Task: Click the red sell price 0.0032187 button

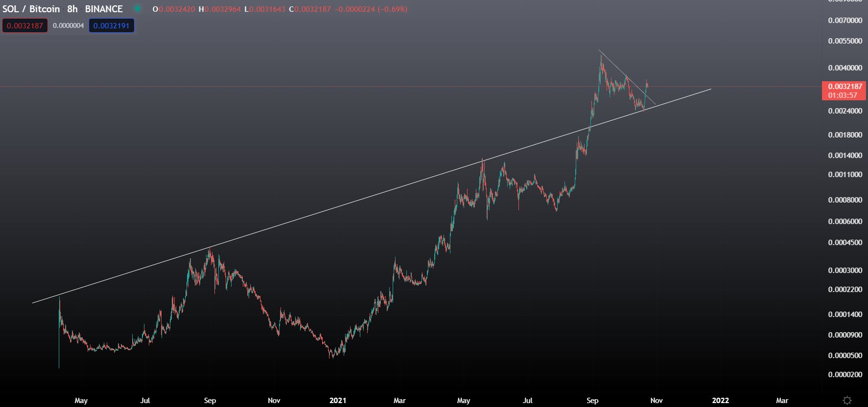Action: [x=25, y=25]
